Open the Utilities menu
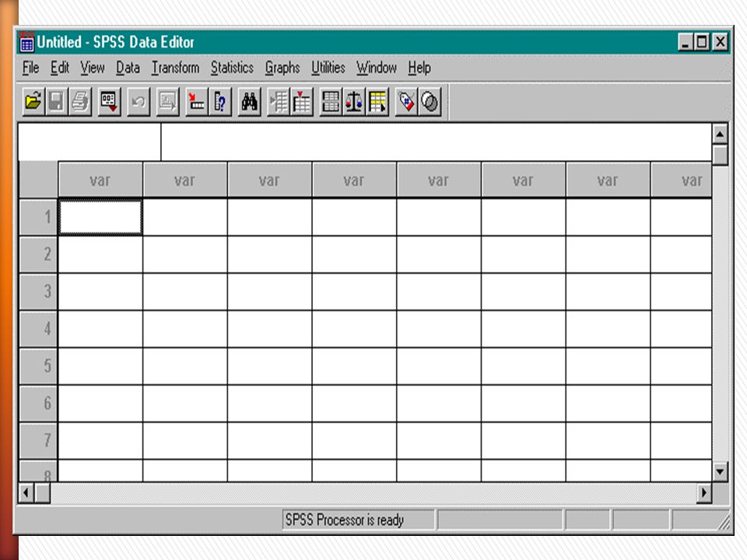Screen dimensions: 747x560 tap(328, 68)
